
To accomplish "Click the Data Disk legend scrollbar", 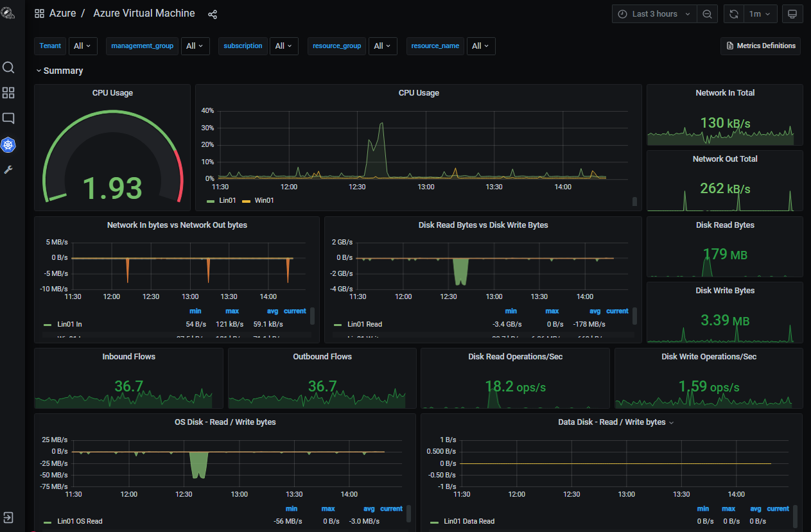I will [x=795, y=515].
